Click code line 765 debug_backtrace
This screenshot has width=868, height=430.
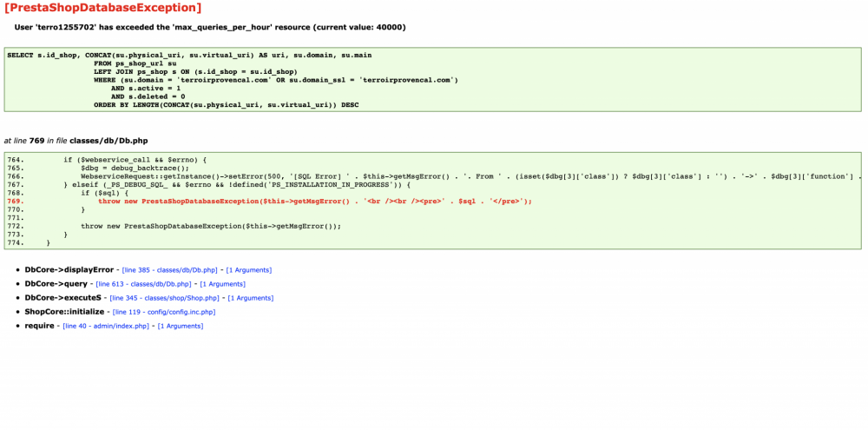pos(135,168)
